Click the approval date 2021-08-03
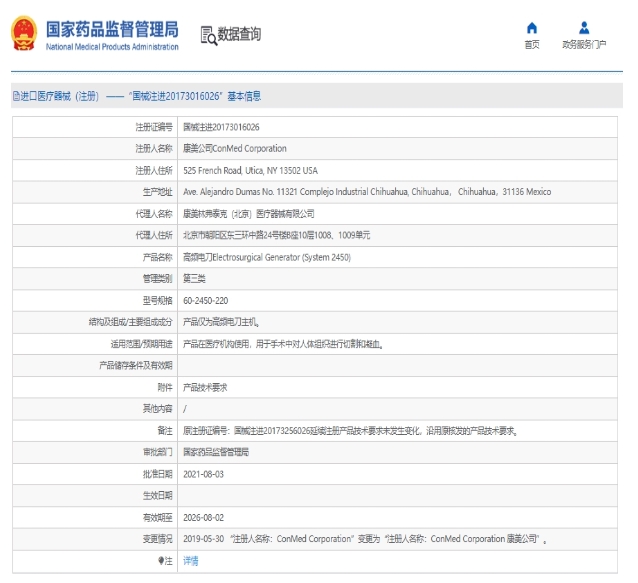The height and width of the screenshot is (583, 638). (204, 474)
